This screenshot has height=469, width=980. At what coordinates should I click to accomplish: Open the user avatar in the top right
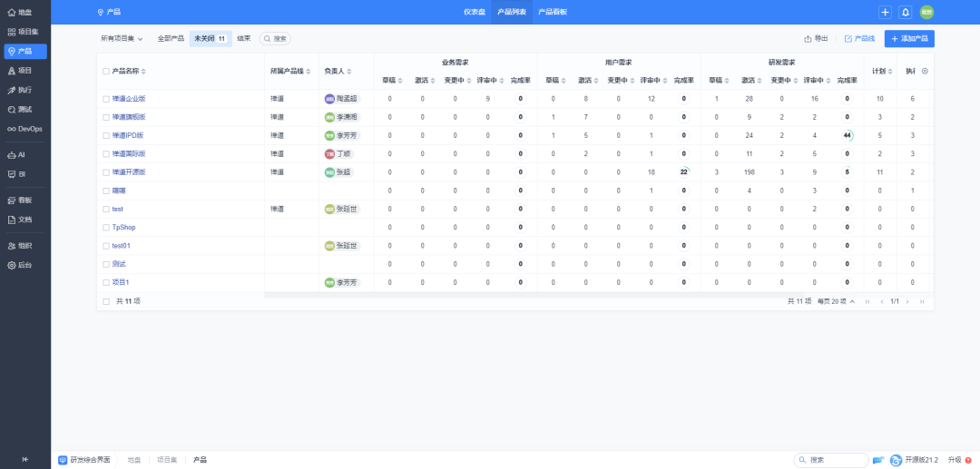coord(926,12)
